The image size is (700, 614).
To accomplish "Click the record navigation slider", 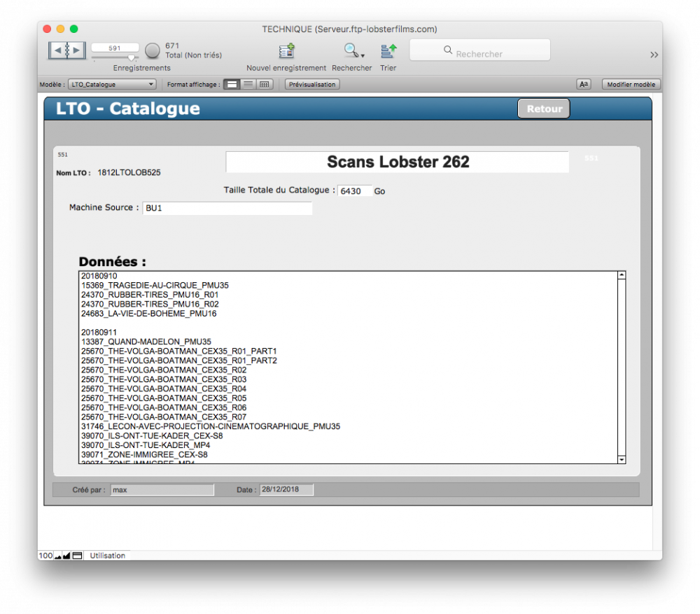I will click(x=115, y=59).
